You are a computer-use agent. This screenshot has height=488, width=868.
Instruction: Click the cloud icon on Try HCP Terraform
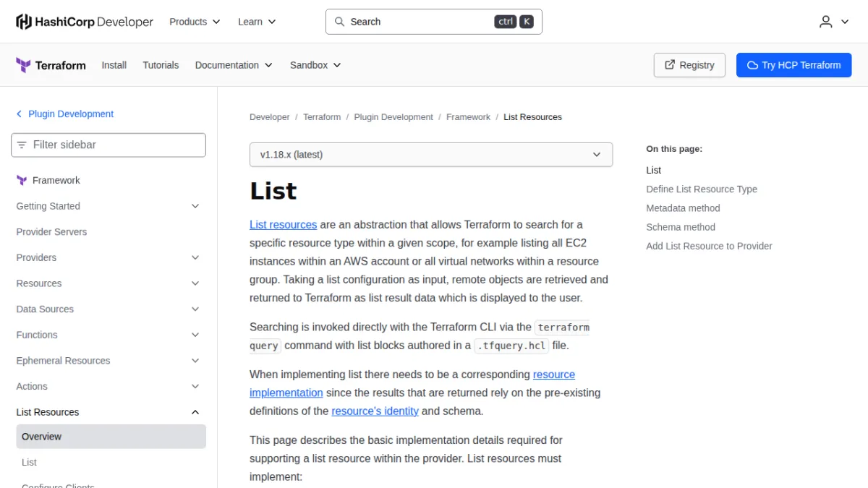[x=752, y=65]
